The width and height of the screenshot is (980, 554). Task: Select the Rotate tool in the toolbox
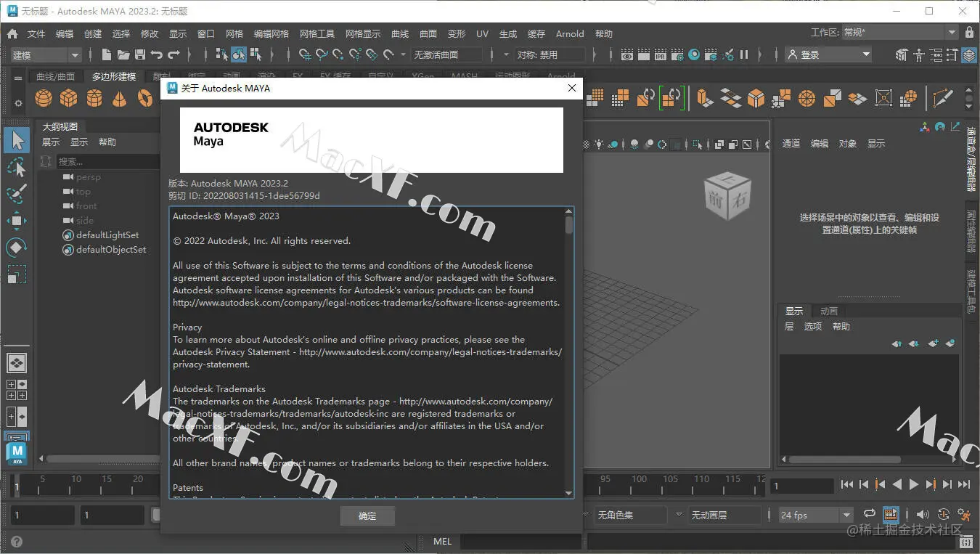click(17, 248)
